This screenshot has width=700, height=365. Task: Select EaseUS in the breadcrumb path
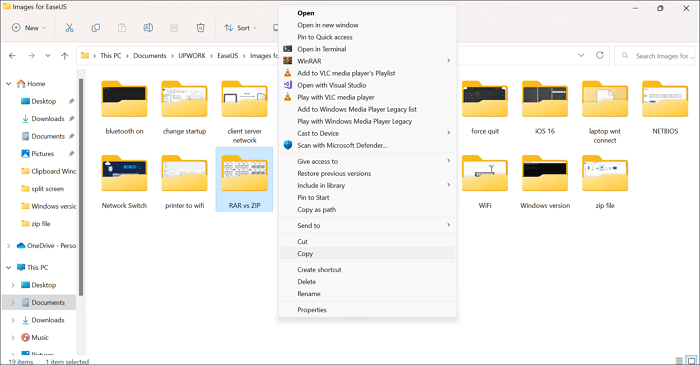pos(228,56)
